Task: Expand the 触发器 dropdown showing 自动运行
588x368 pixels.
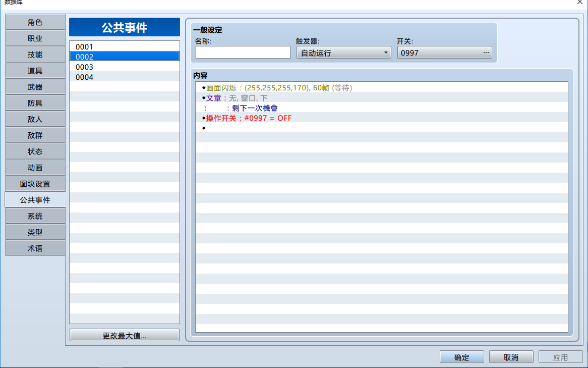Action: pos(343,52)
